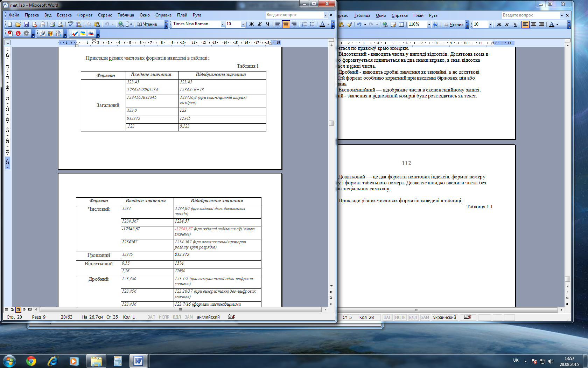Click the red PDF convert icon
588x368 pixels.
click(x=10, y=33)
